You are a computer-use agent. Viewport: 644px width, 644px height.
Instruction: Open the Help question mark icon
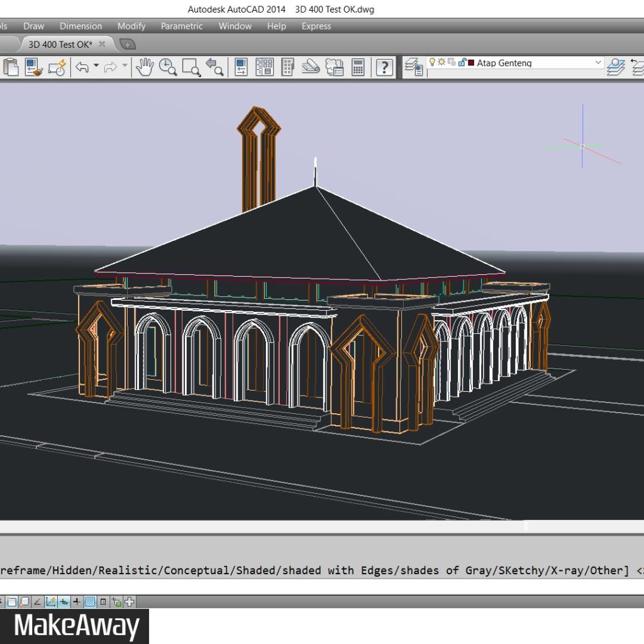click(384, 67)
